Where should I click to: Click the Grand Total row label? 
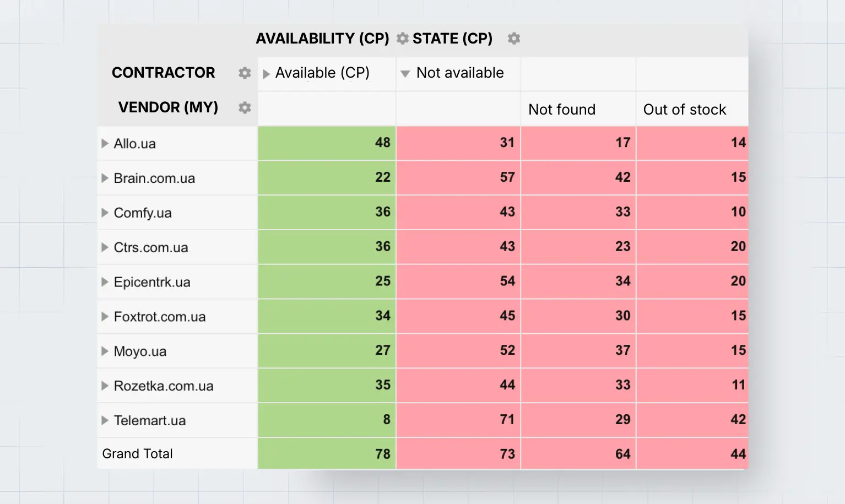tap(137, 453)
